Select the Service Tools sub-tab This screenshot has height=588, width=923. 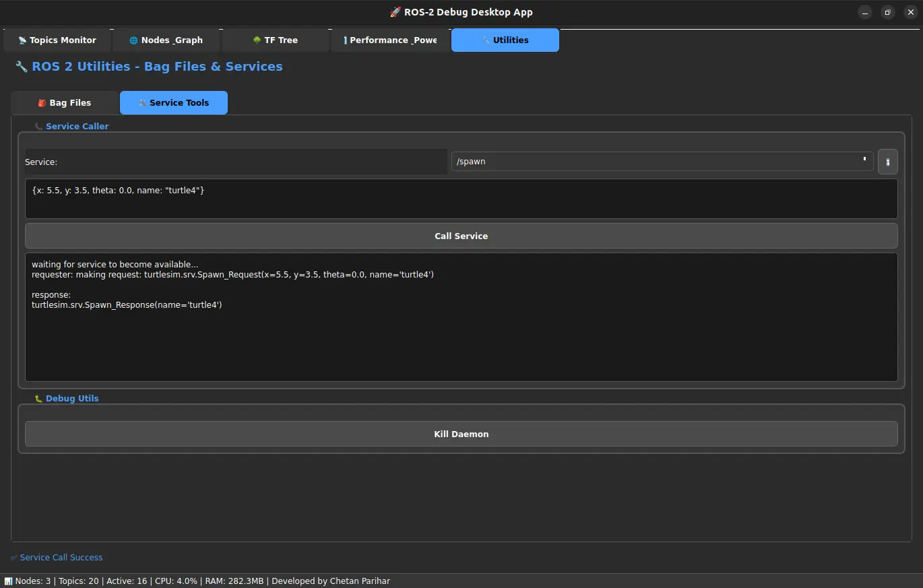tap(174, 103)
